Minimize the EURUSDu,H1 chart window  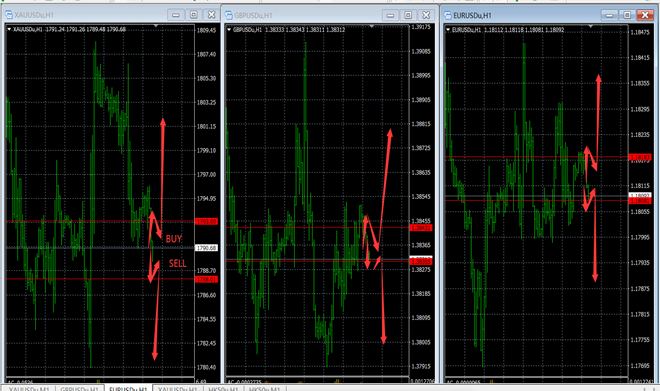(609, 15)
